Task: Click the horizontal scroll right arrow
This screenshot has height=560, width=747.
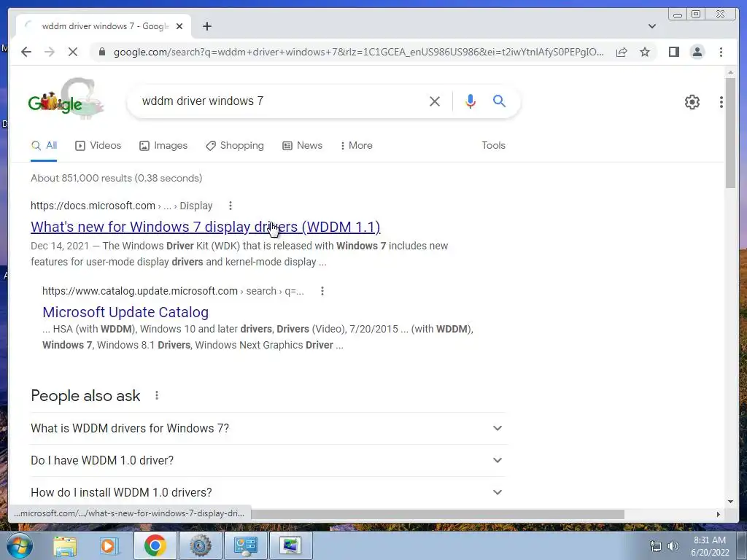Action: tap(719, 514)
